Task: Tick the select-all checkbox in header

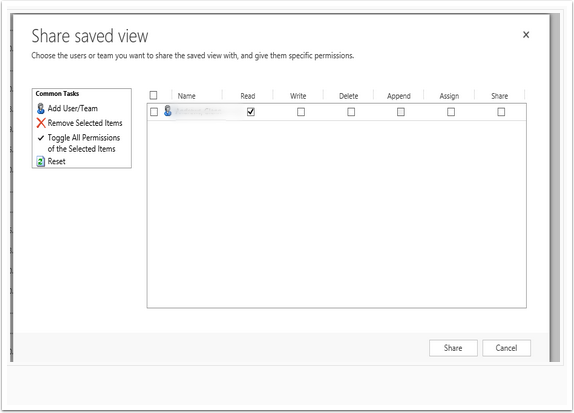Action: click(153, 96)
